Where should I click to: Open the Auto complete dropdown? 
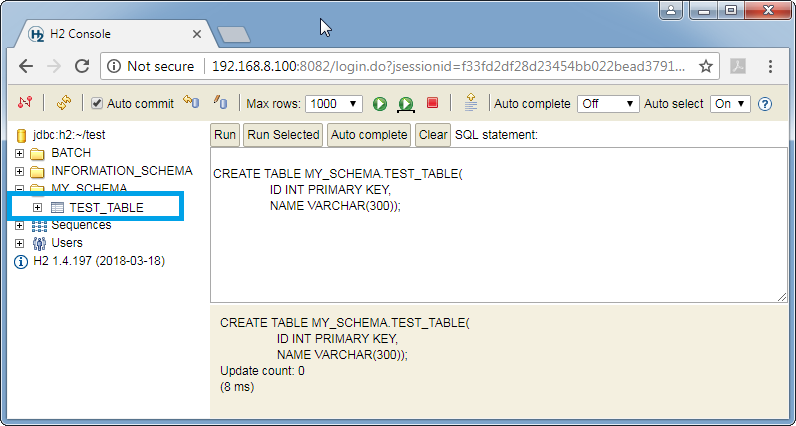click(607, 104)
